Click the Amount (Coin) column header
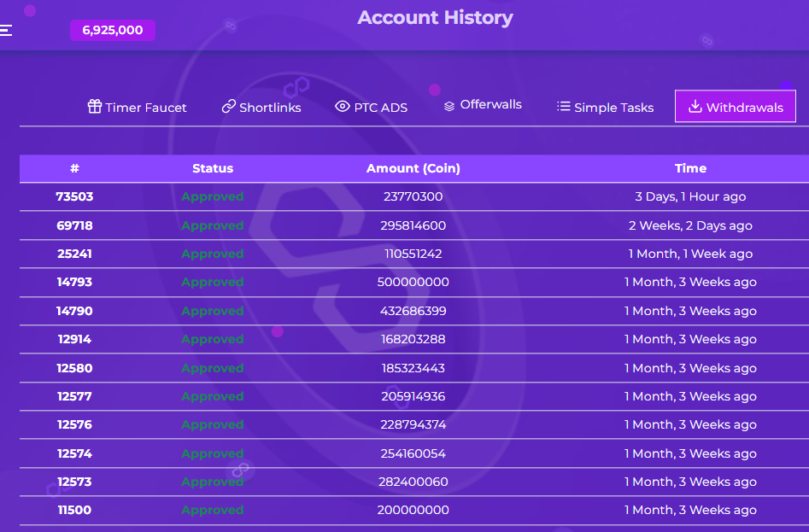Image resolution: width=809 pixels, height=532 pixels. coord(413,168)
